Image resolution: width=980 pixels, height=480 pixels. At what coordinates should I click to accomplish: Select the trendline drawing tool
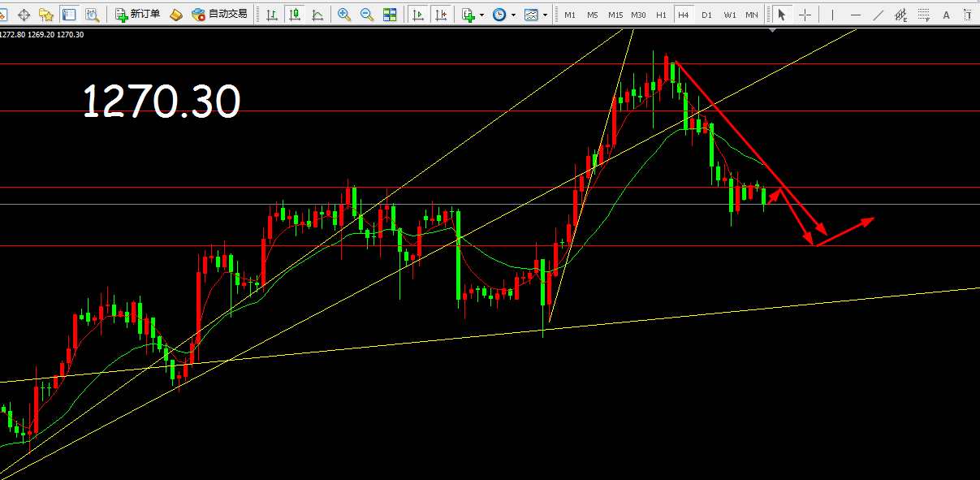[878, 15]
